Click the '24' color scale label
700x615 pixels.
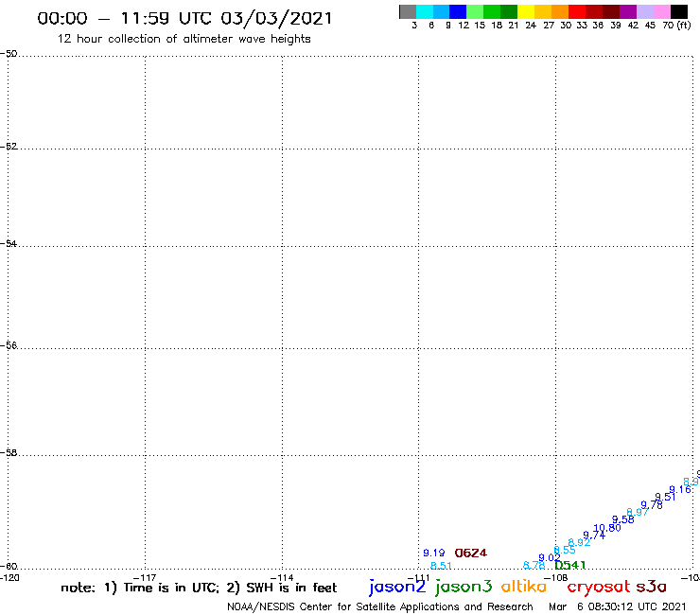pos(531,26)
